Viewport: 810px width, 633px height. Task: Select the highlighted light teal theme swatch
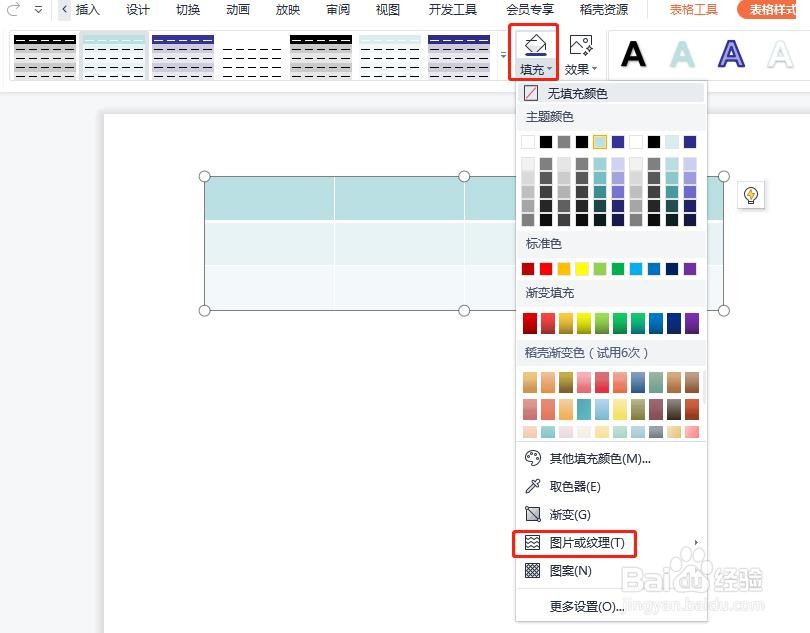(x=600, y=142)
